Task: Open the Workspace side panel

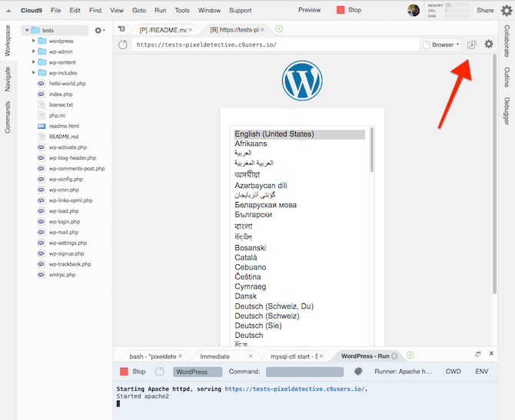Action: (x=8, y=41)
